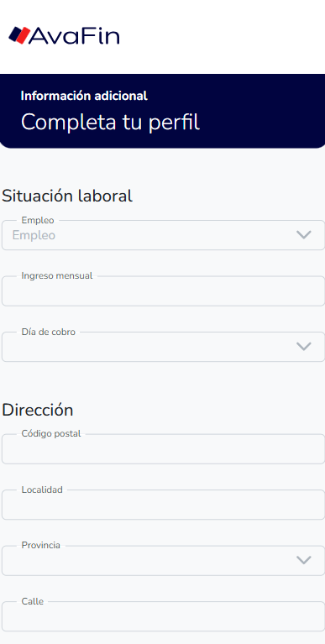This screenshot has width=325, height=644.
Task: Click the small Localidad floating label
Action: [42, 490]
